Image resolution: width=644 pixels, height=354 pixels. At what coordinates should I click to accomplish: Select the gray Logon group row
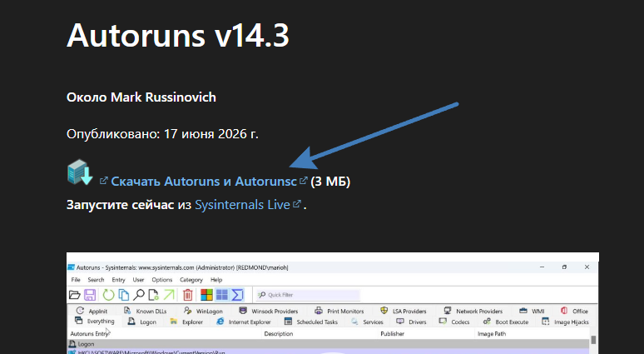[329, 344]
